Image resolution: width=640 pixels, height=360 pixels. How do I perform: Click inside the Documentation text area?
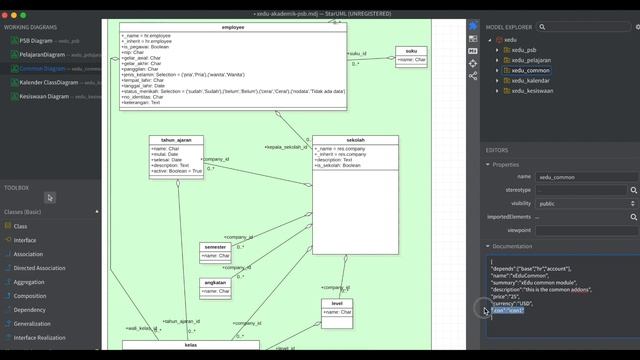point(563,296)
